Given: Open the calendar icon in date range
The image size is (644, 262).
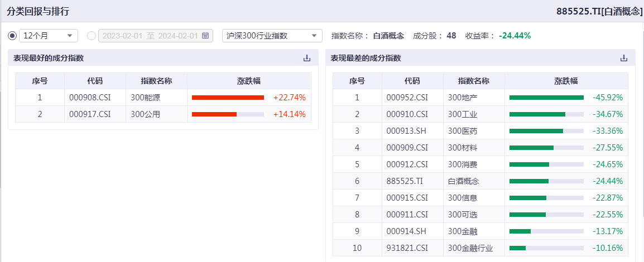Looking at the screenshot, I should (205, 36).
